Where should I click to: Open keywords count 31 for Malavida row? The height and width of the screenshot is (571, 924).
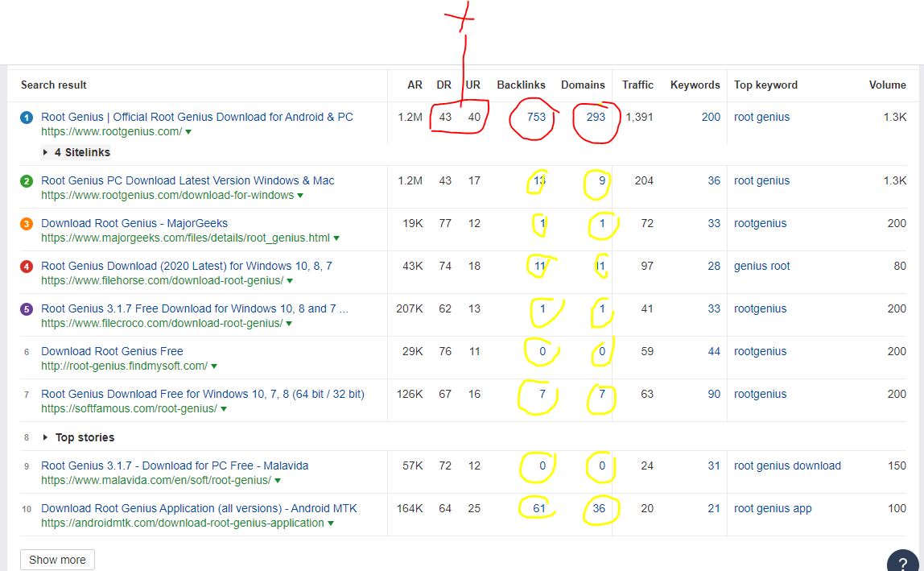(x=714, y=465)
